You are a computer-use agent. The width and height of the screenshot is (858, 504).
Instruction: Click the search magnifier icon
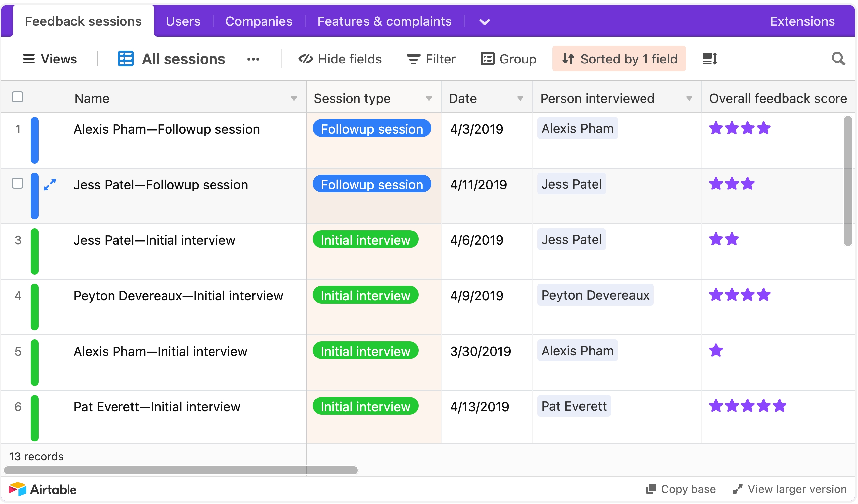click(x=839, y=59)
